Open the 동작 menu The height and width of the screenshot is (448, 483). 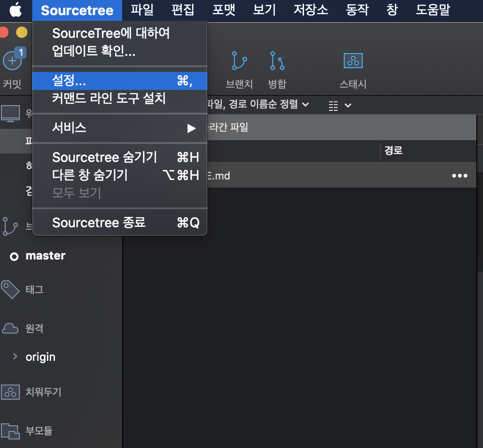coord(357,10)
